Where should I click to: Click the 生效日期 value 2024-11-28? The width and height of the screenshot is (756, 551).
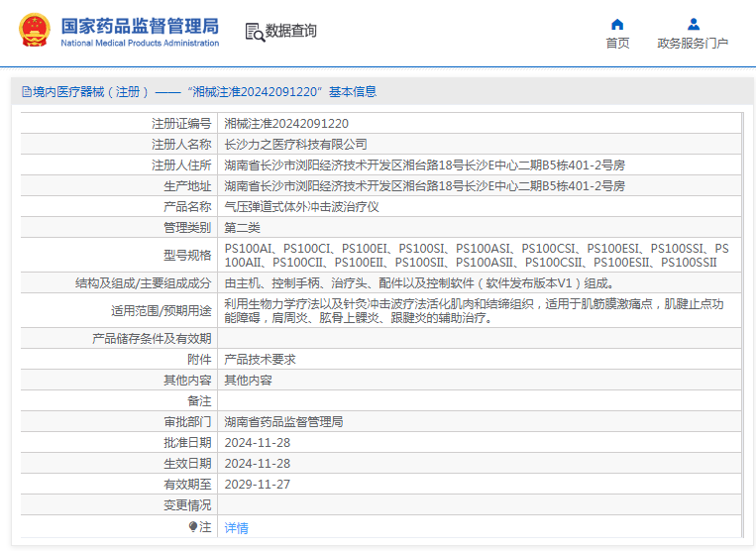[x=258, y=463]
